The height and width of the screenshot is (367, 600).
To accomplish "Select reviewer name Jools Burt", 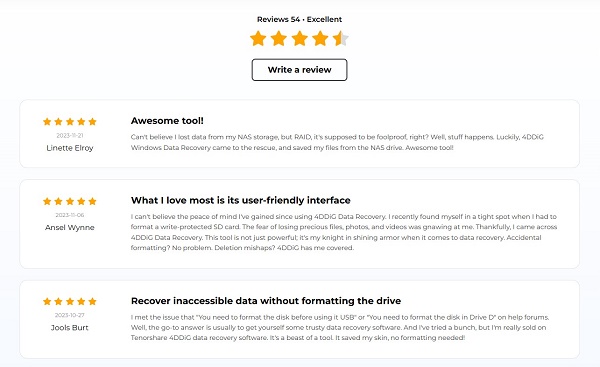I will tap(70, 328).
